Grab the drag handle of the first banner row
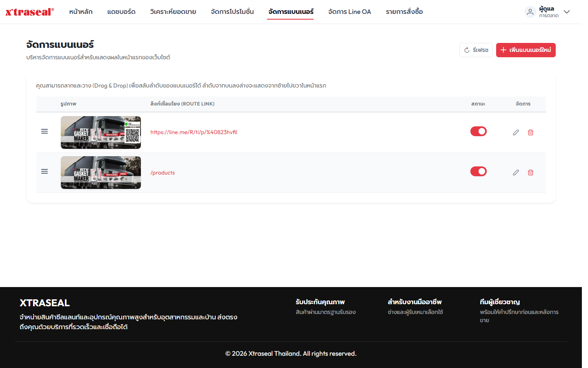 (45, 131)
